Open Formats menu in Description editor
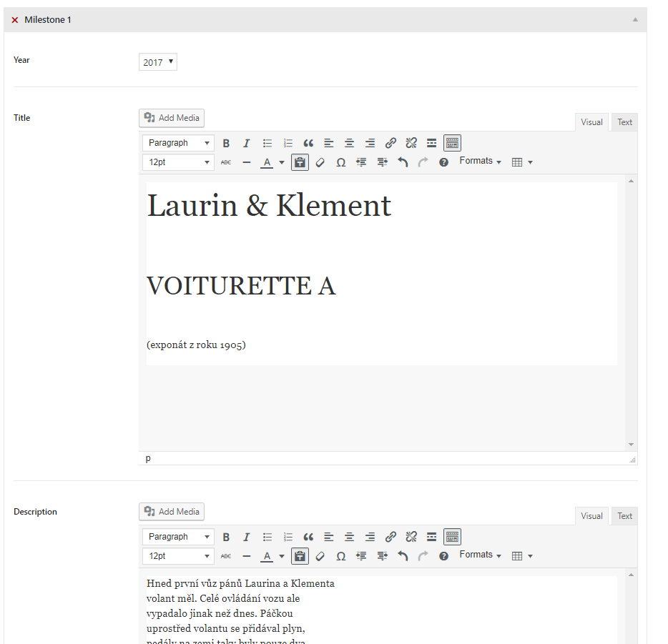The image size is (668, 644). [480, 555]
